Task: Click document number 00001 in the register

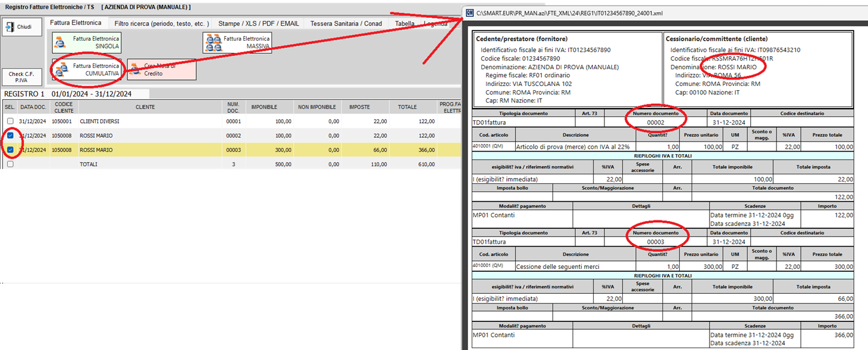Action: click(233, 121)
